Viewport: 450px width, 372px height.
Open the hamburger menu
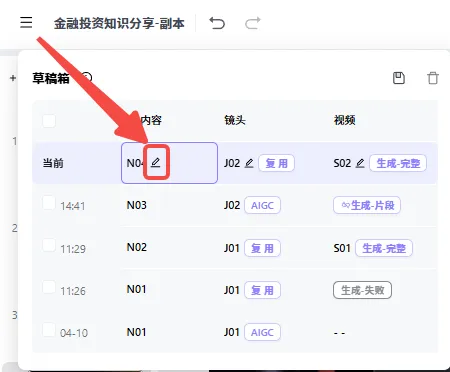click(26, 22)
